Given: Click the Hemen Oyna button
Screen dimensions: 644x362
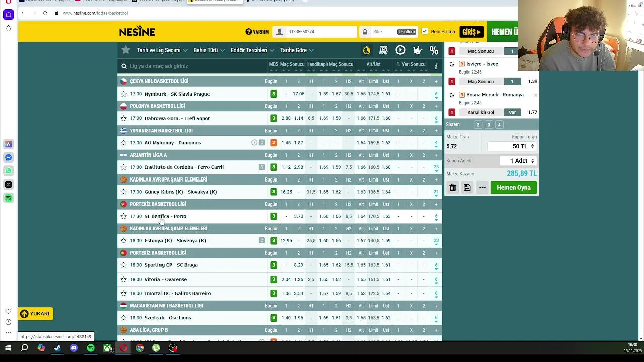Looking at the screenshot, I should pos(514,187).
